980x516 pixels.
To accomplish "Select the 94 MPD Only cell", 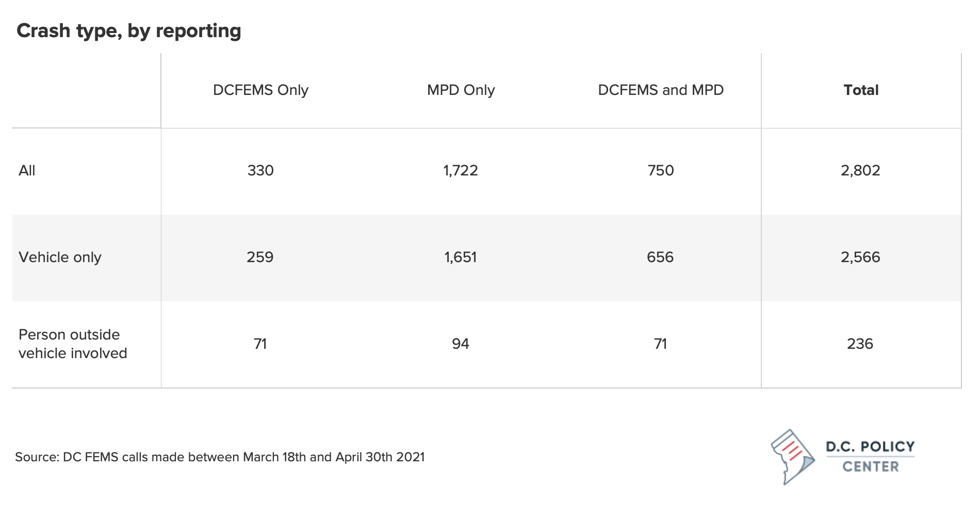I will (461, 344).
